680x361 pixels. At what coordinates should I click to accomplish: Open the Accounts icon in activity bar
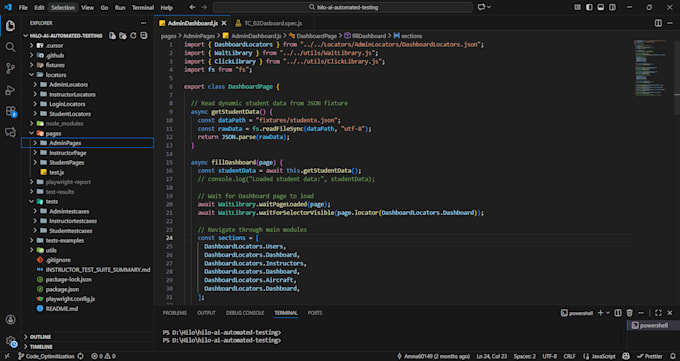click(10, 320)
